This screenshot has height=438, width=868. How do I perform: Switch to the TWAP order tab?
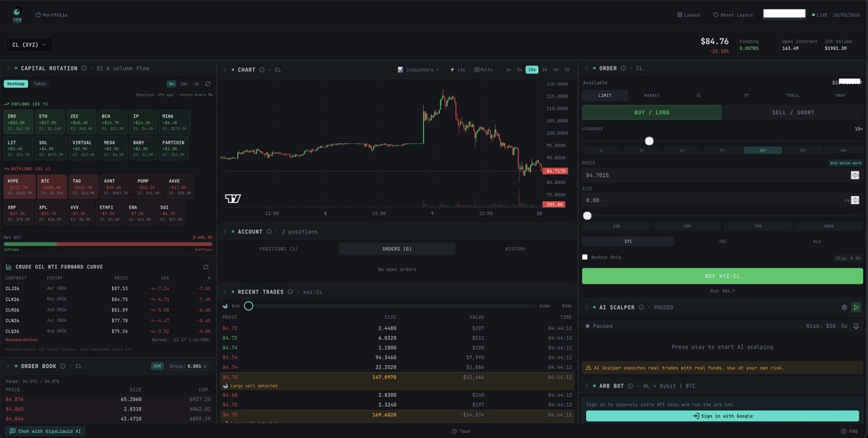(x=839, y=95)
